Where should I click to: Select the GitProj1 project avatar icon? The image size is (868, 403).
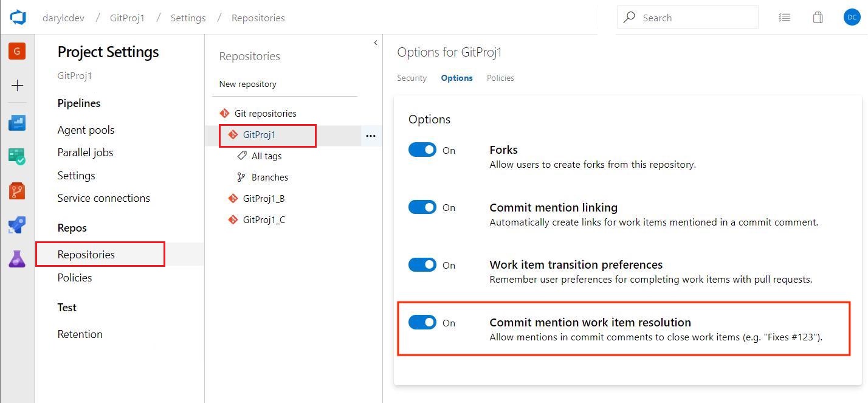click(x=17, y=51)
